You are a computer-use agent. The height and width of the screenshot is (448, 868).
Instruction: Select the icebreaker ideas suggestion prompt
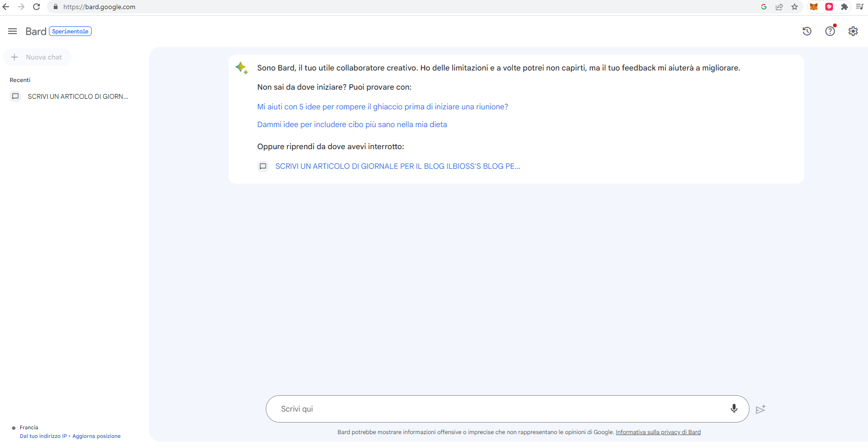[x=382, y=106]
